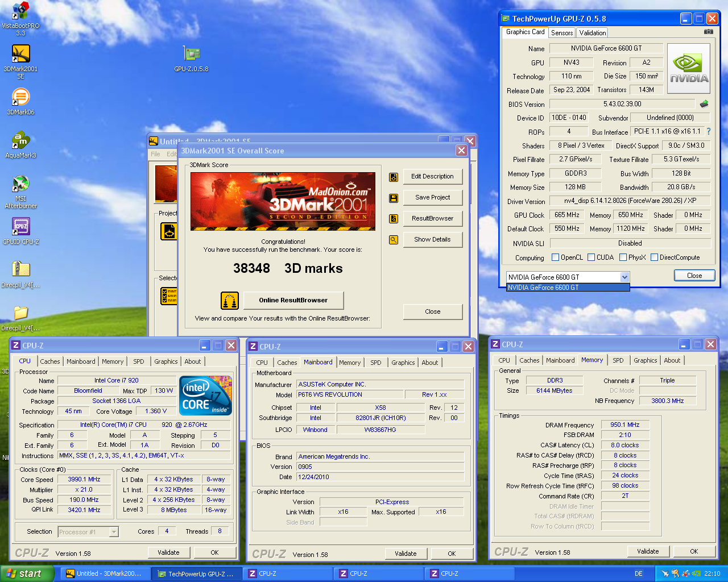728x582 pixels.
Task: Click the icon beside Edit Description
Action: (x=393, y=177)
